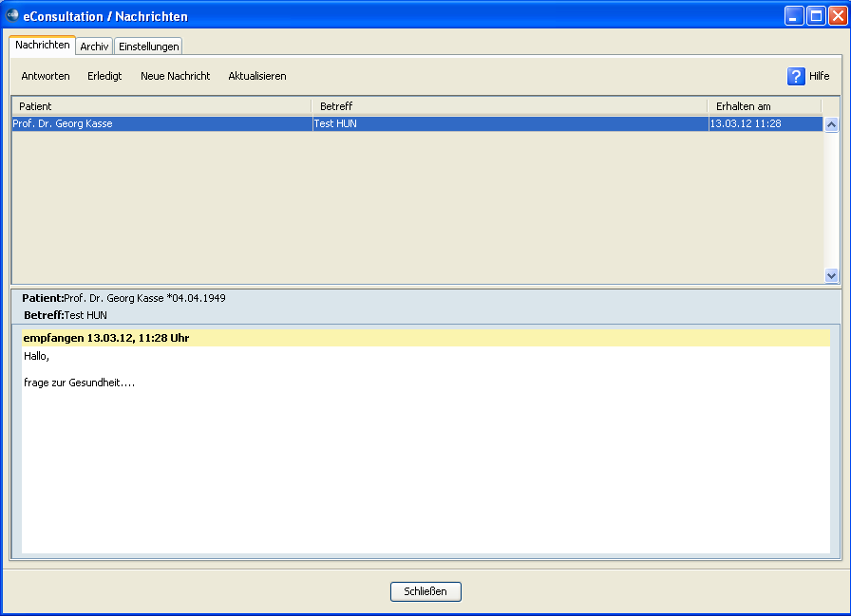Viewport: 851px width, 616px height.
Task: Click the 'Hallo,' line in message body
Action: (36, 356)
